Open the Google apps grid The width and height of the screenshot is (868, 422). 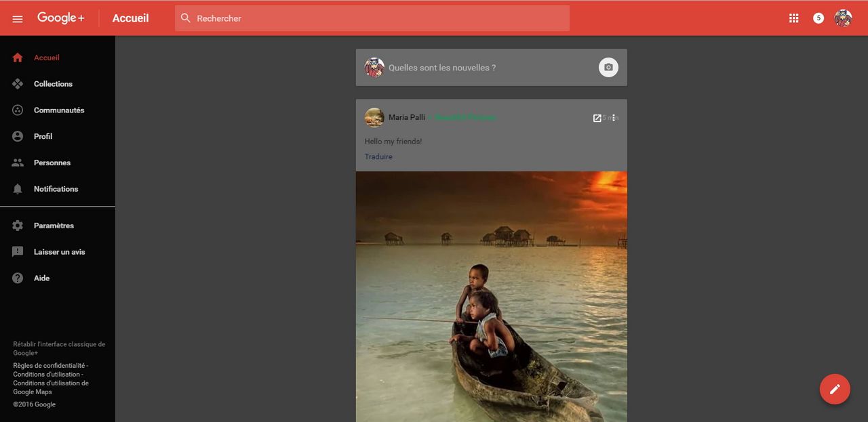[794, 18]
